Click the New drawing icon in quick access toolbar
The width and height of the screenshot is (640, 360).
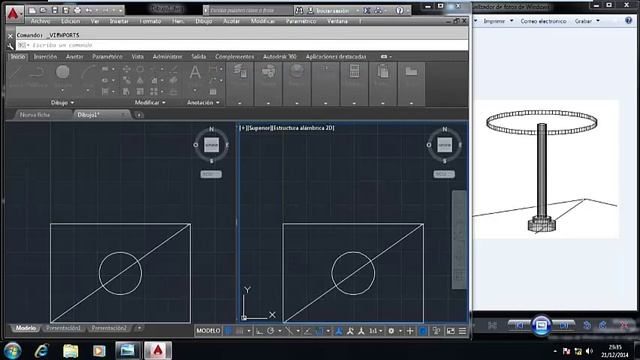pyautogui.click(x=32, y=10)
